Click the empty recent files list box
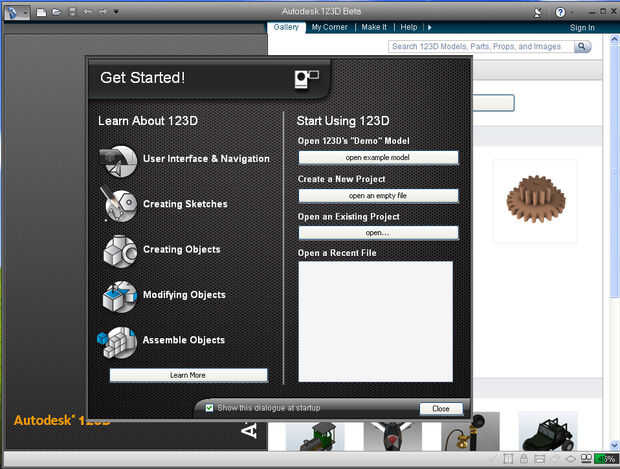Image resolution: width=620 pixels, height=469 pixels. (375, 321)
